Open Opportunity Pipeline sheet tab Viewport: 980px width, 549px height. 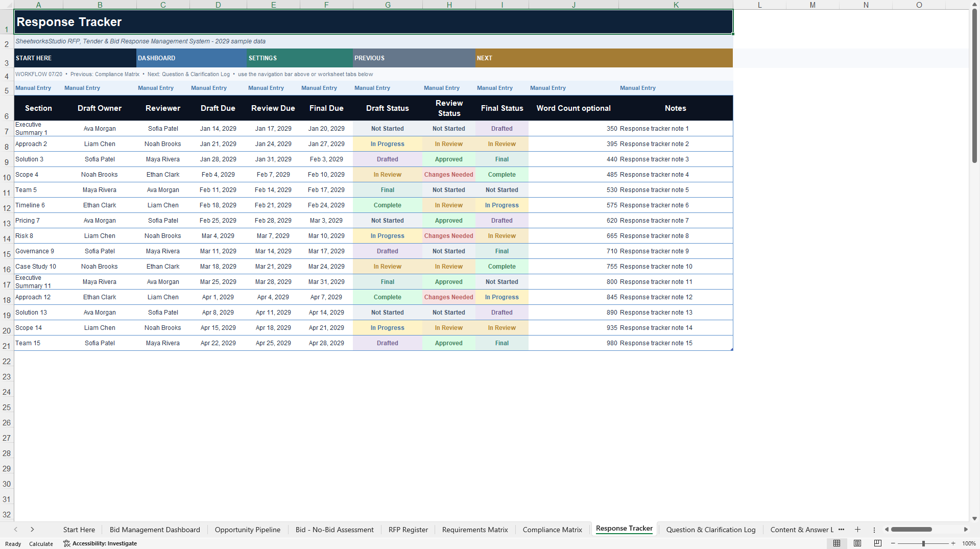(x=248, y=530)
